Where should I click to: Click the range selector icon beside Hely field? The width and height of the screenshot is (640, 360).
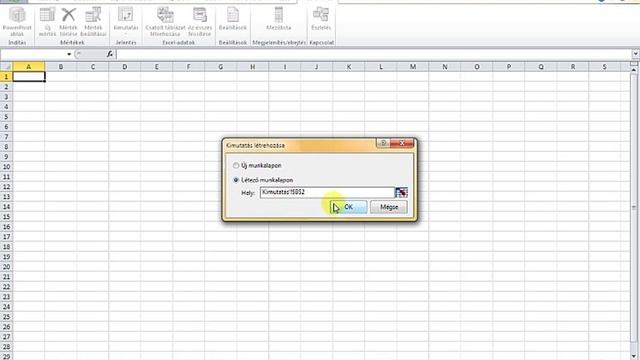pos(401,192)
